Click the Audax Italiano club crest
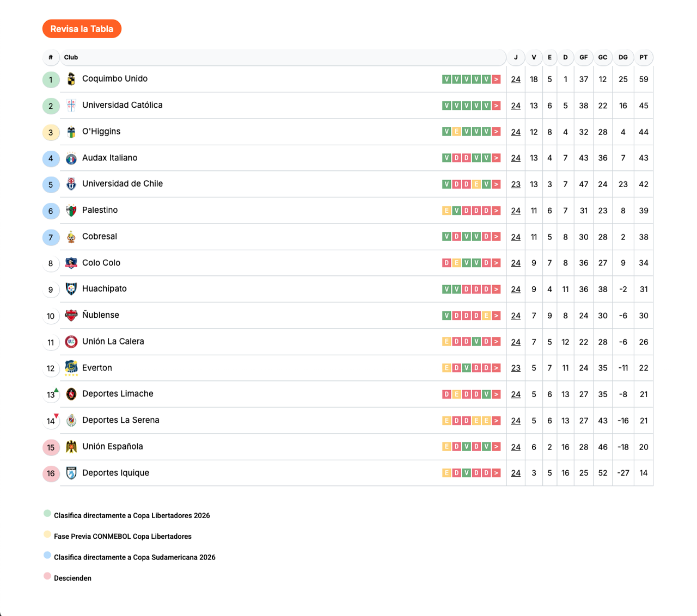This screenshot has height=616, width=697. [71, 158]
